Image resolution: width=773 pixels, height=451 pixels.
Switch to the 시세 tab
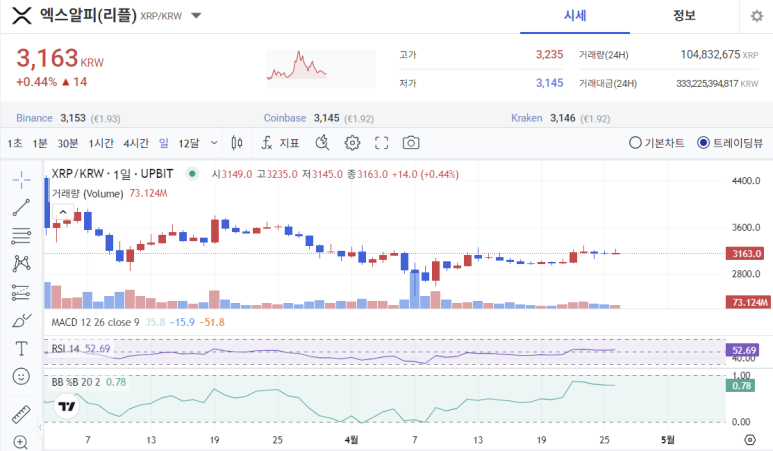(575, 16)
